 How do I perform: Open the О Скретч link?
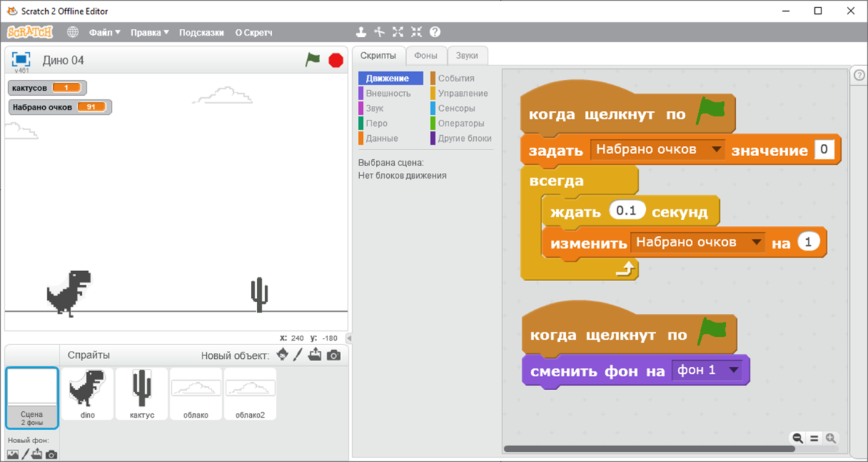(x=253, y=32)
